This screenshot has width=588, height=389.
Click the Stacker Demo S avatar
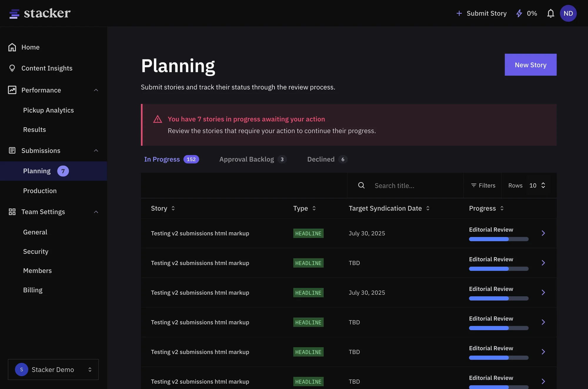21,369
